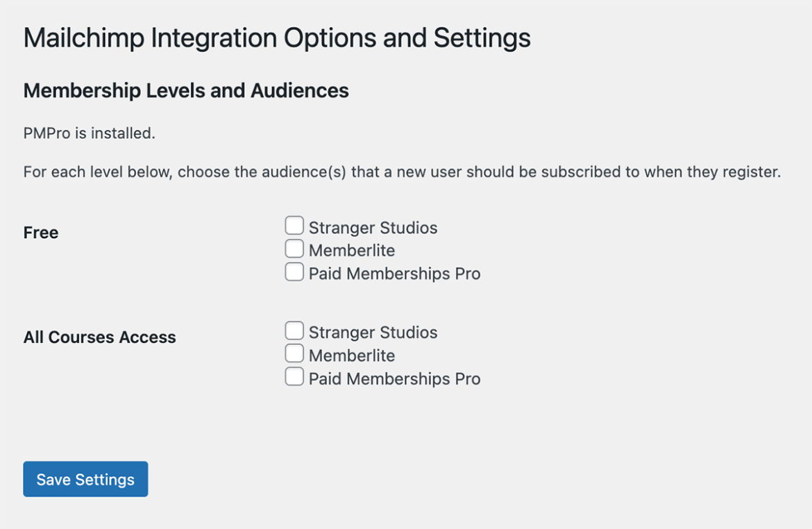Viewport: 812px width, 529px height.
Task: Click the audience instruction sentence
Action: coord(403,171)
